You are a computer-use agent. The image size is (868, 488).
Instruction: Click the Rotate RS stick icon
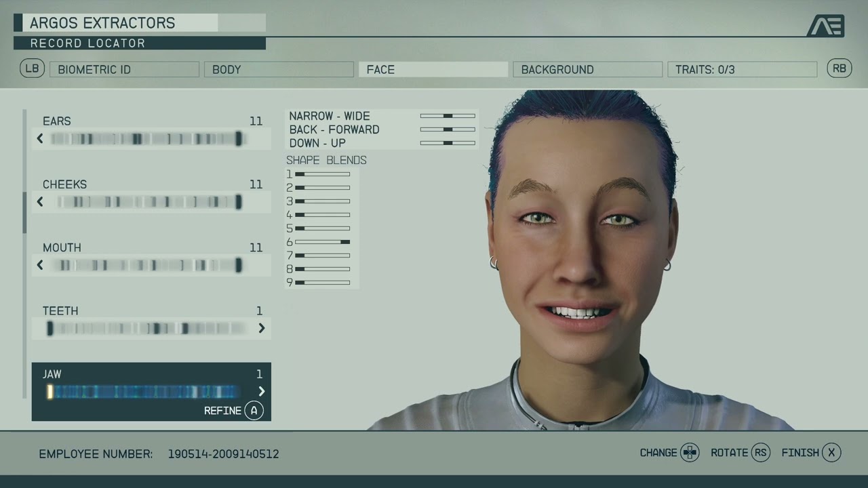pyautogui.click(x=761, y=453)
